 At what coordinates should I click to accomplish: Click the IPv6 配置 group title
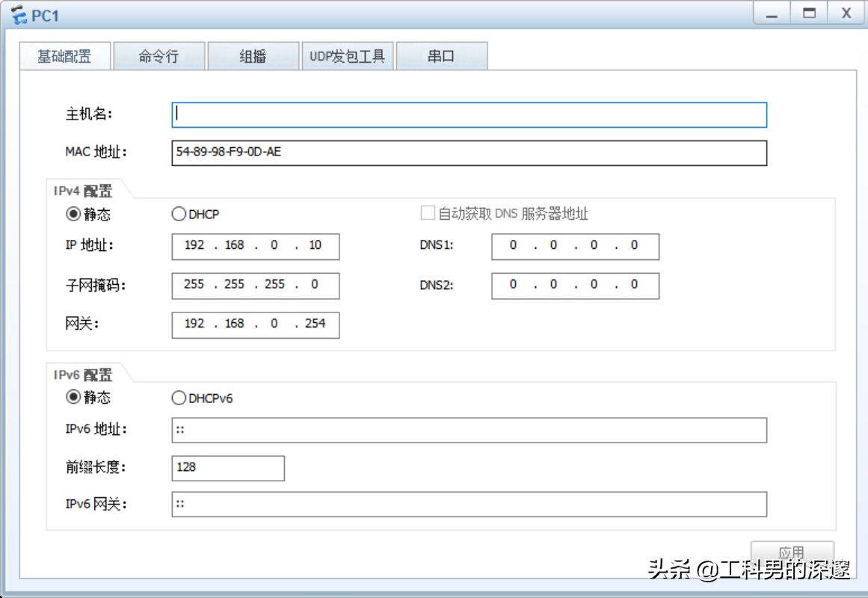83,374
